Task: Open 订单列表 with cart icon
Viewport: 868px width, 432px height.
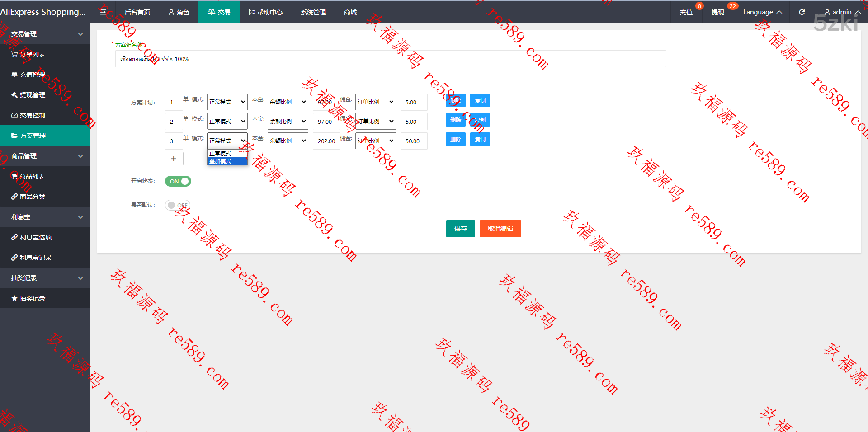Action: click(32, 54)
